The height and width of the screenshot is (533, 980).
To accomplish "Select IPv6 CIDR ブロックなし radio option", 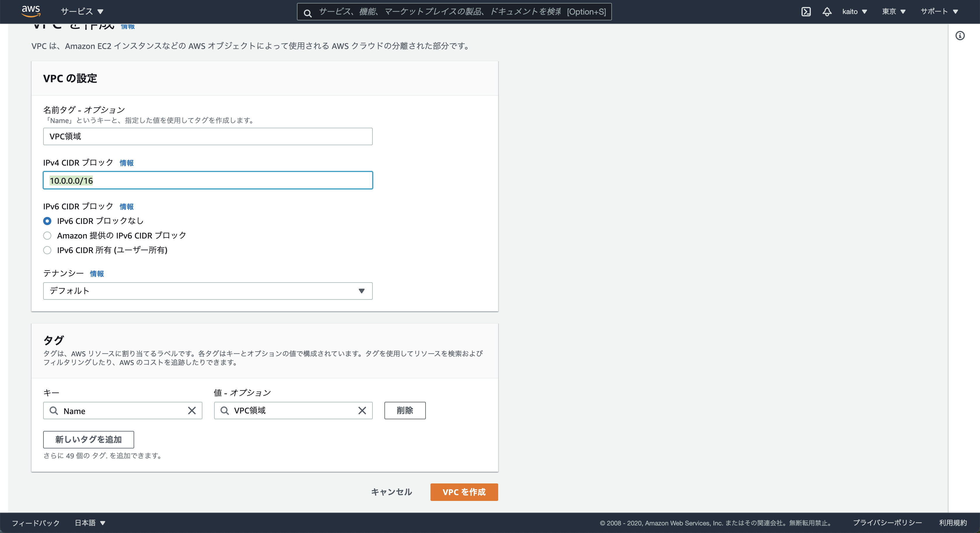I will click(x=47, y=221).
